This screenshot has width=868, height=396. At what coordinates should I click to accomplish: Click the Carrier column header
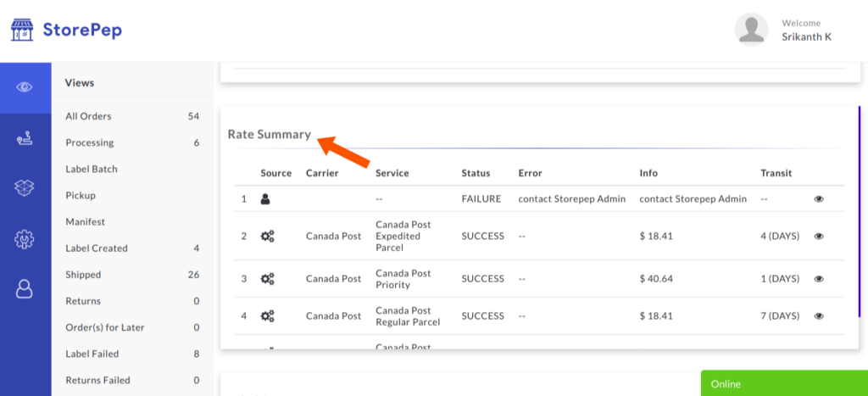[x=322, y=173]
